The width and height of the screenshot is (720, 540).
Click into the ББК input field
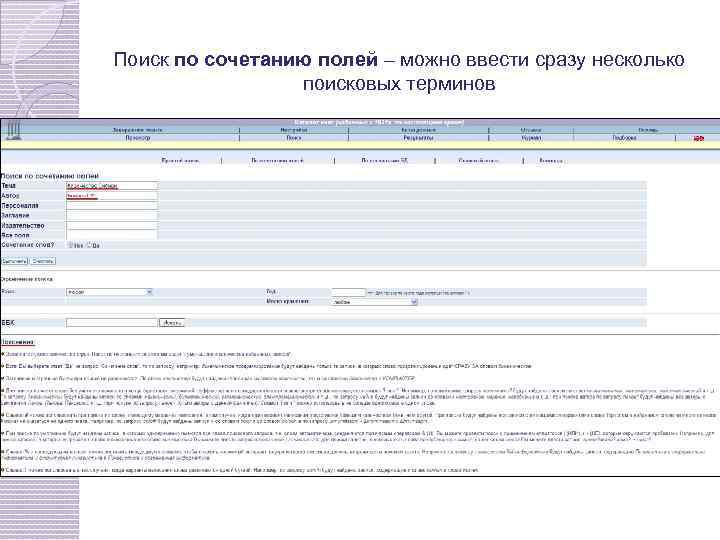(112, 323)
